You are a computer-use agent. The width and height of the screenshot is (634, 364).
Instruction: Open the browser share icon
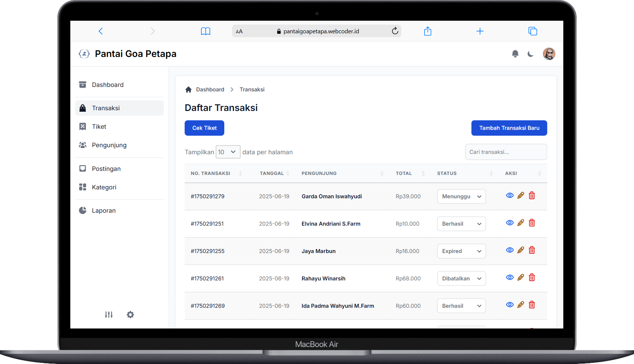(x=427, y=31)
